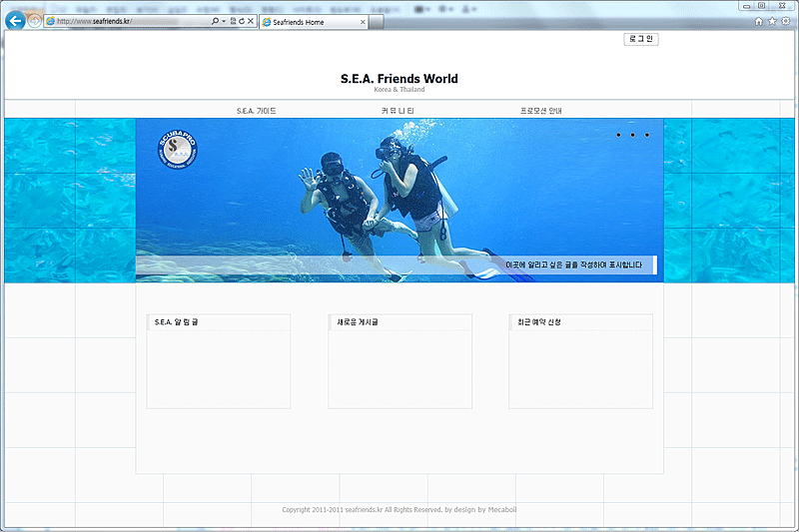
Task: Open a new blank tab
Action: tap(377, 22)
